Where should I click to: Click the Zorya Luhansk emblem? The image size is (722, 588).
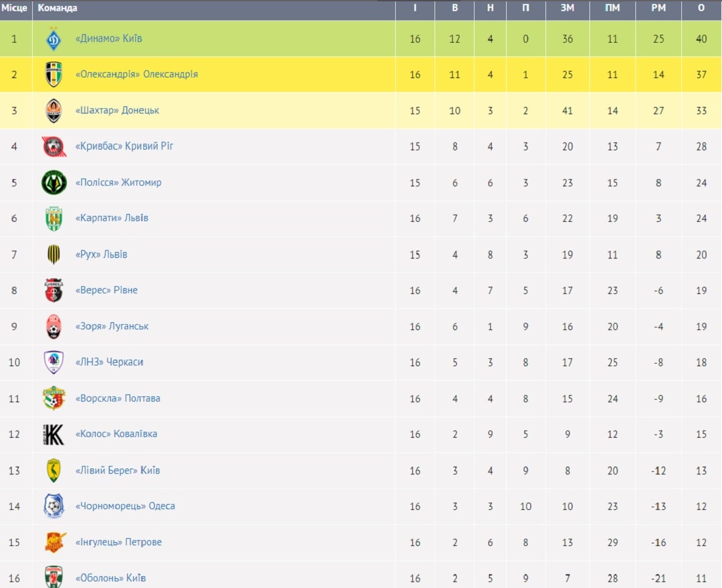[x=54, y=326]
